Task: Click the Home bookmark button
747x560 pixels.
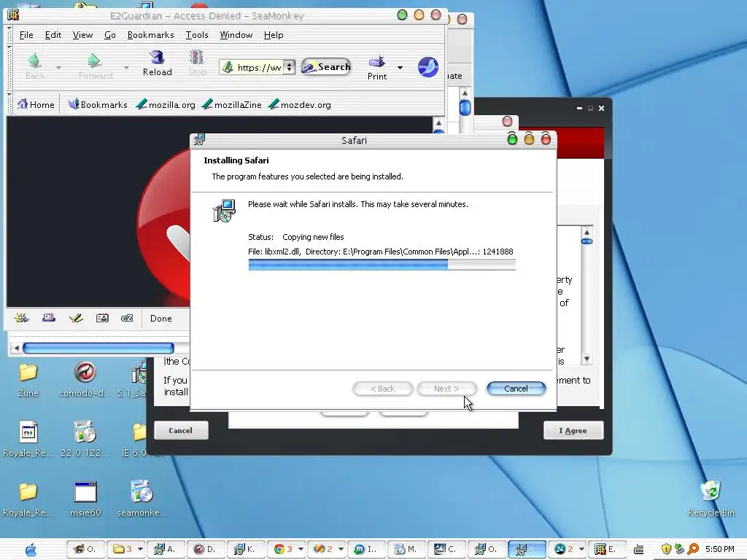Action: click(36, 104)
